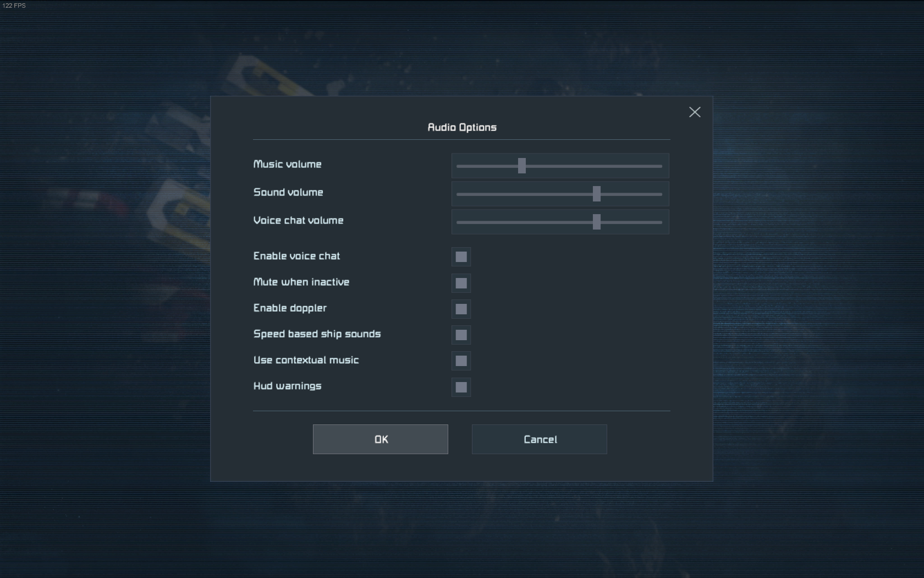Image resolution: width=924 pixels, height=578 pixels.
Task: Click the Music volume slider handle
Action: coord(522,166)
